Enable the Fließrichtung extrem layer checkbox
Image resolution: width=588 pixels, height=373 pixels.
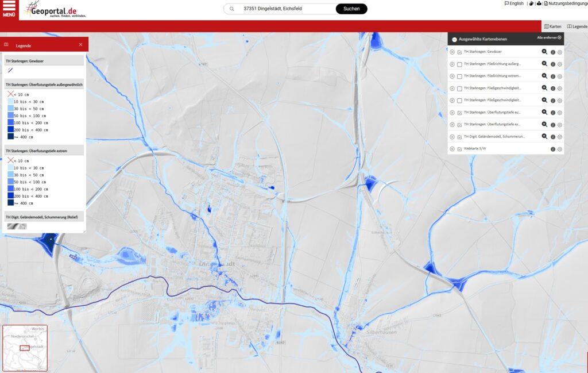coord(459,76)
